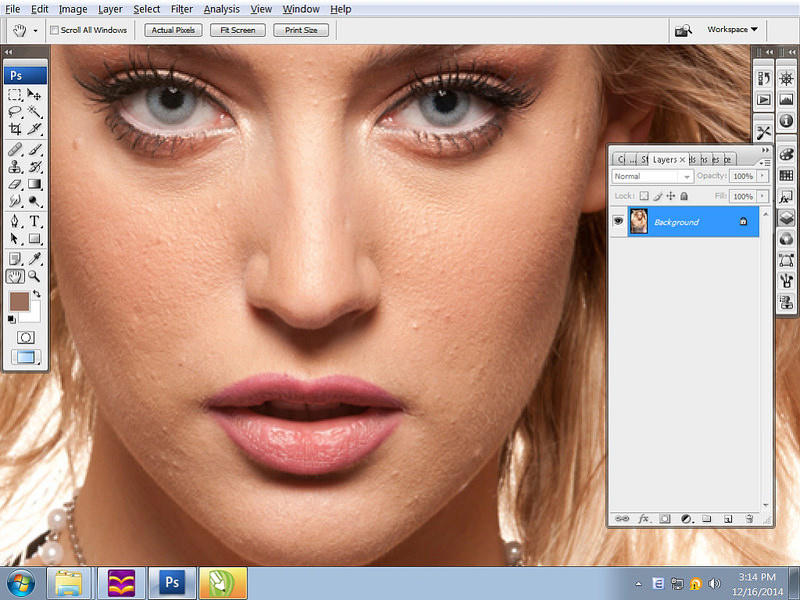This screenshot has height=600, width=800.
Task: Toggle Lock image pixels
Action: pos(658,196)
